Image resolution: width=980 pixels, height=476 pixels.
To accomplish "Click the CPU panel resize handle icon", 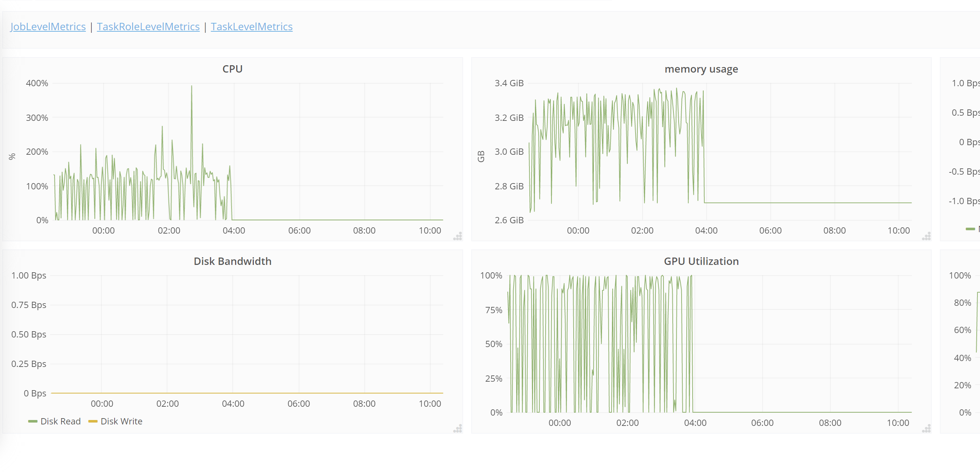I will tap(457, 236).
